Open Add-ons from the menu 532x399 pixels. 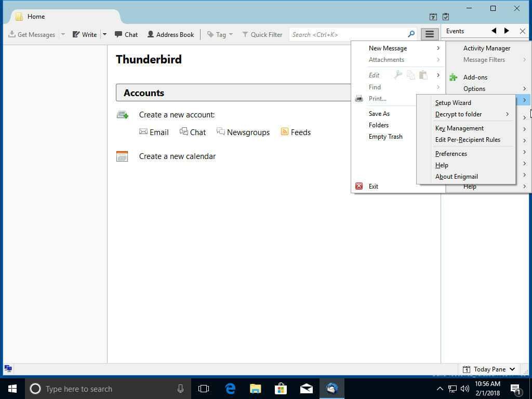coord(475,77)
